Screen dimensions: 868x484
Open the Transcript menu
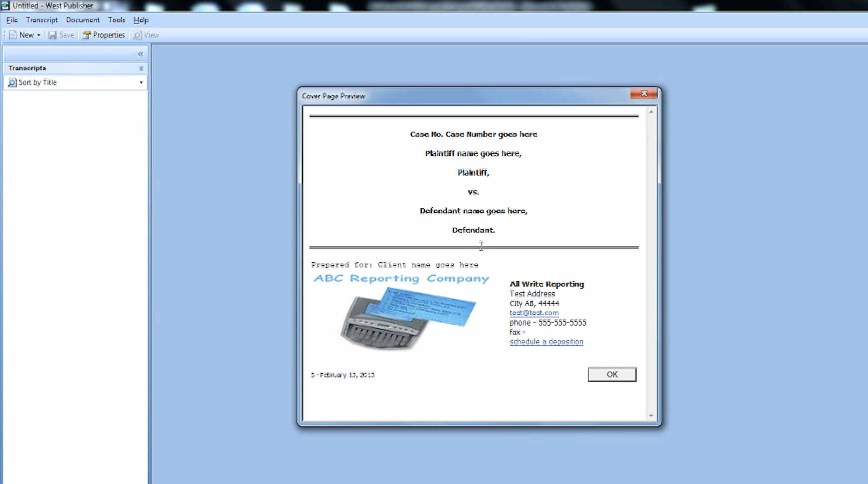click(x=42, y=20)
